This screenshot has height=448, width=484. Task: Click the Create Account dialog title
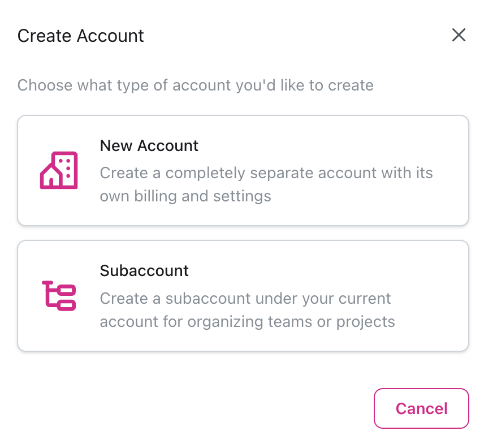pyautogui.click(x=80, y=36)
